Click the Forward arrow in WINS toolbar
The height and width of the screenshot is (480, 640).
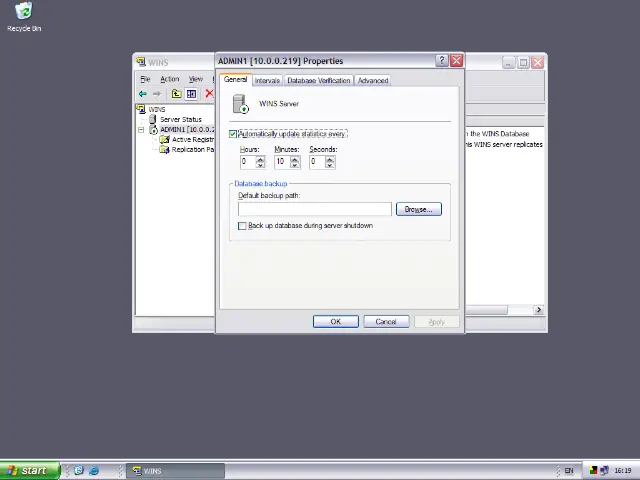157,94
